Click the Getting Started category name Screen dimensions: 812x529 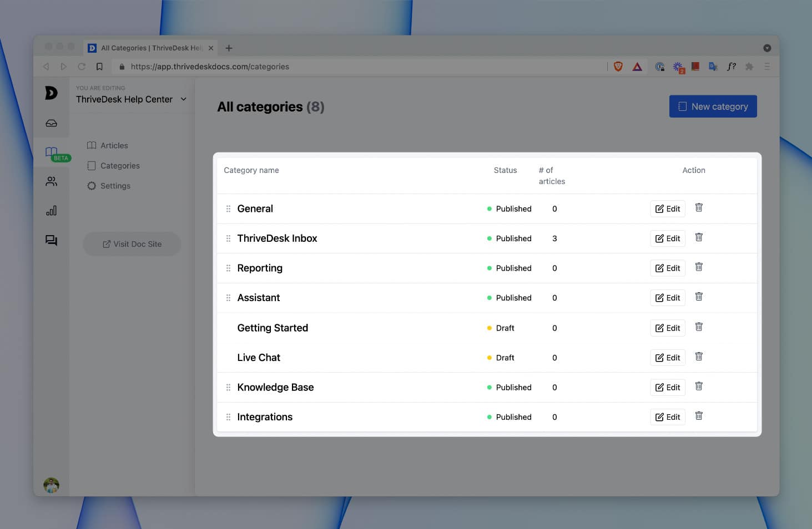[273, 328]
